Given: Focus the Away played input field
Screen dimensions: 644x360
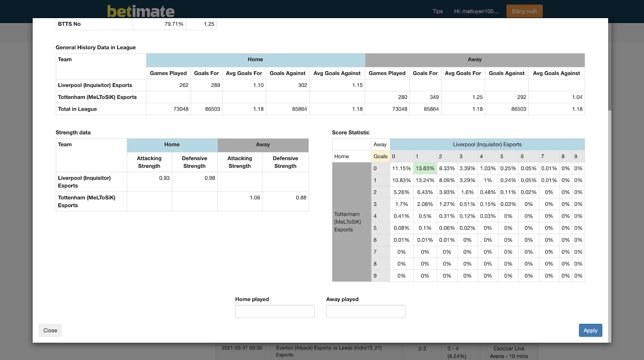Looking at the screenshot, I should point(366,311).
